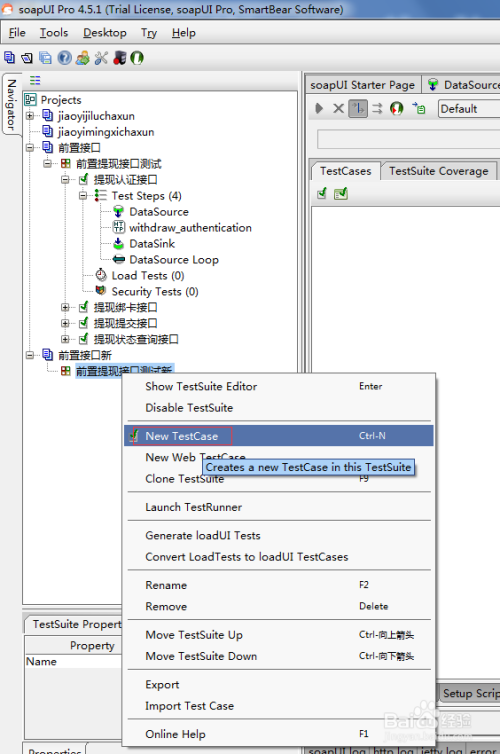The image size is (500, 754).
Task: Open Preferences via the wrench-scissors icon
Action: tap(101, 58)
